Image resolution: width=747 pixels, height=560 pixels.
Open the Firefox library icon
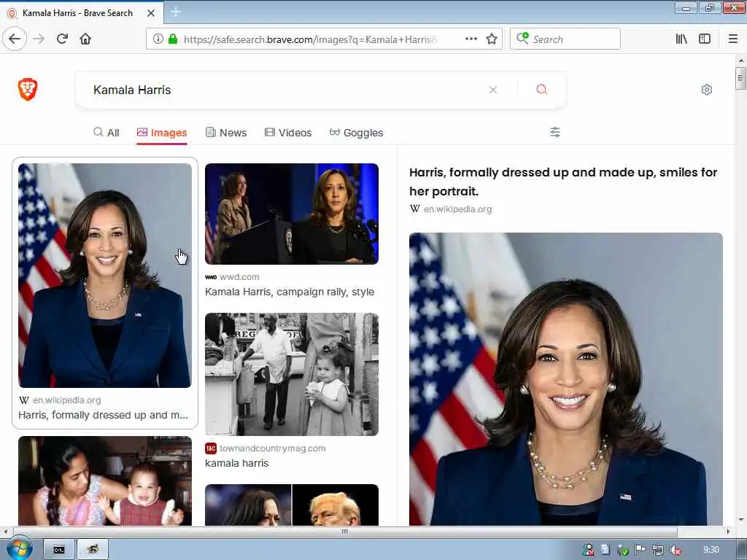(681, 39)
